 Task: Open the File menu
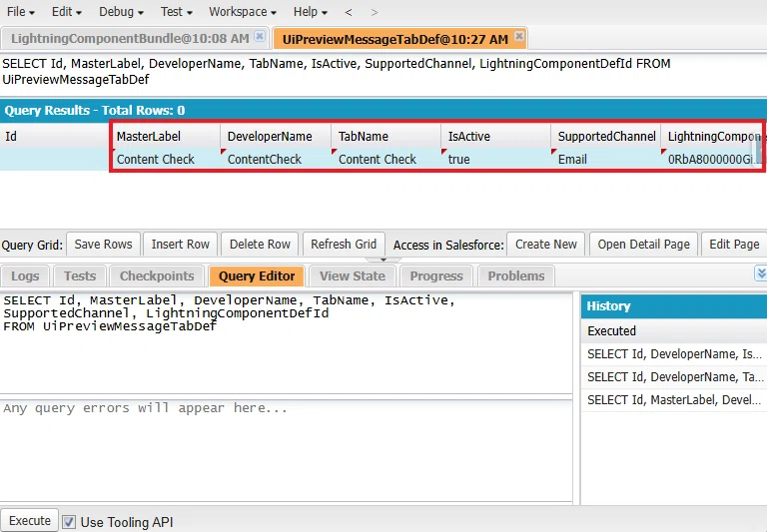point(21,12)
